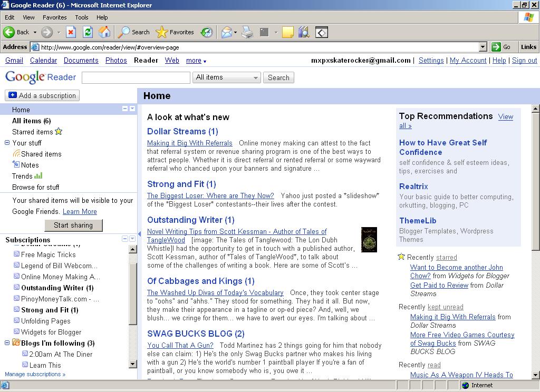This screenshot has height=392, width=540.
Task: Click the yellow note toolbar icon
Action: pos(287,32)
